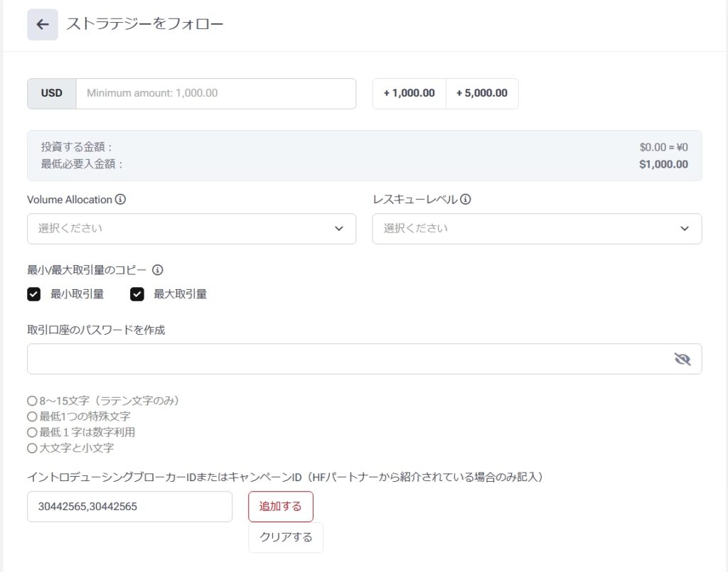Click the back arrow icon
This screenshot has width=728, height=572.
tap(43, 25)
